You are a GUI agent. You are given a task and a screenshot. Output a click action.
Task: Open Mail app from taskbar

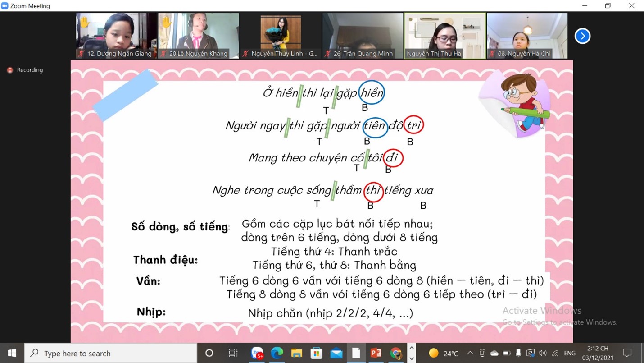336,353
